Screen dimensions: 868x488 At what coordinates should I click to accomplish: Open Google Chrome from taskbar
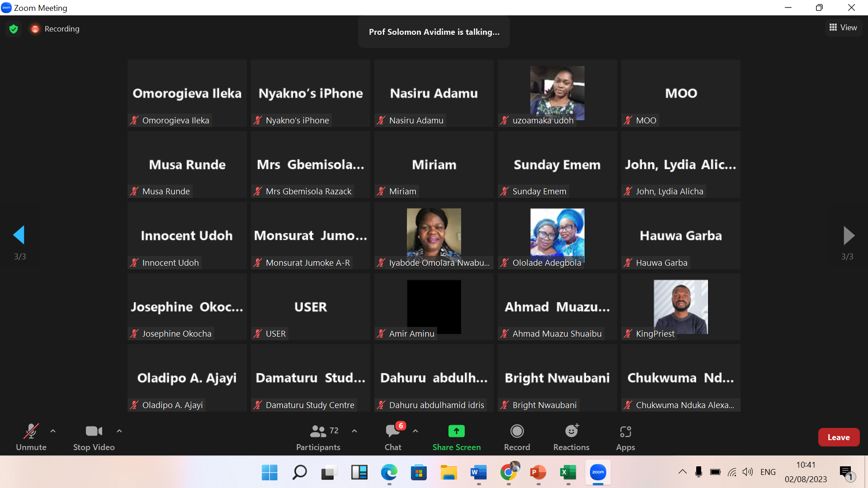pos(509,473)
